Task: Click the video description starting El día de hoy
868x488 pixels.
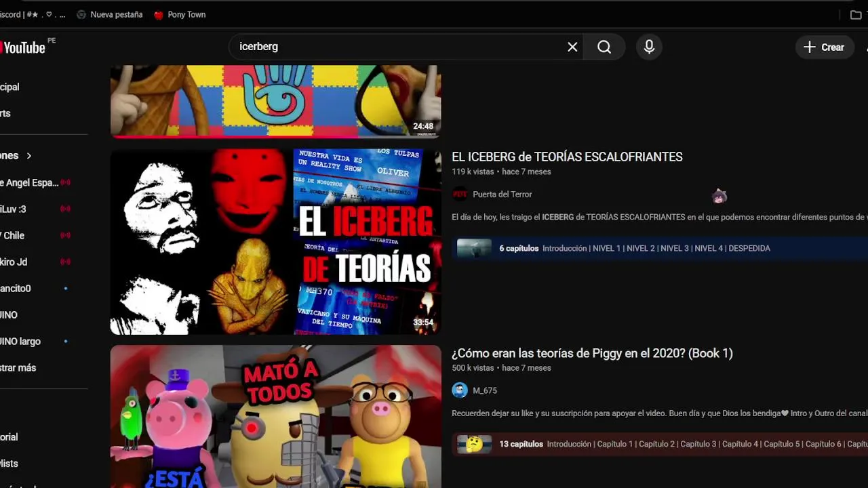Action: [660, 218]
